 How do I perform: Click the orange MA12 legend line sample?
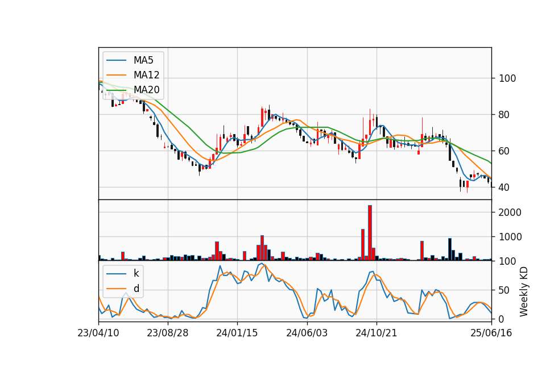(x=116, y=75)
